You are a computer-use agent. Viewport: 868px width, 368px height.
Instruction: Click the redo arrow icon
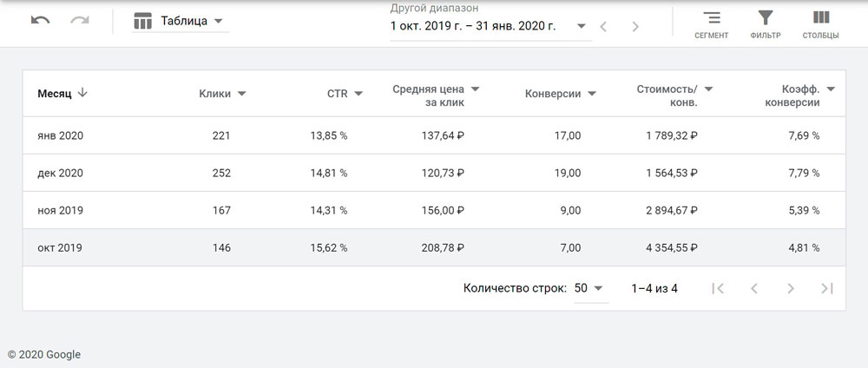coord(80,21)
